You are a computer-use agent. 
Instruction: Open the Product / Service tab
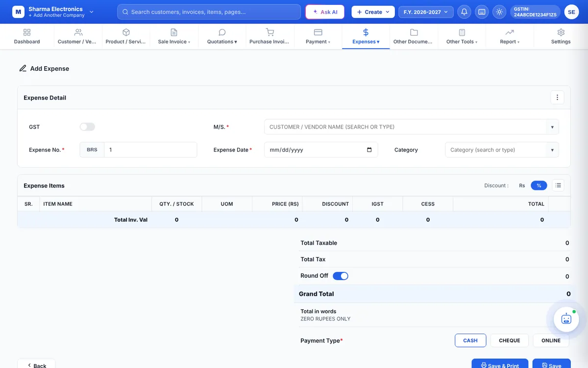pyautogui.click(x=125, y=37)
